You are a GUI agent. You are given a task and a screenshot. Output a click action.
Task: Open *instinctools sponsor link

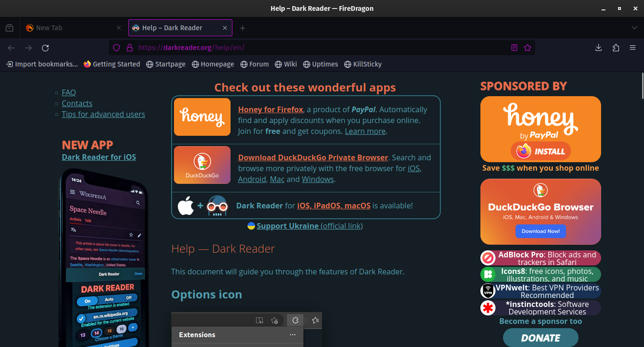541,307
